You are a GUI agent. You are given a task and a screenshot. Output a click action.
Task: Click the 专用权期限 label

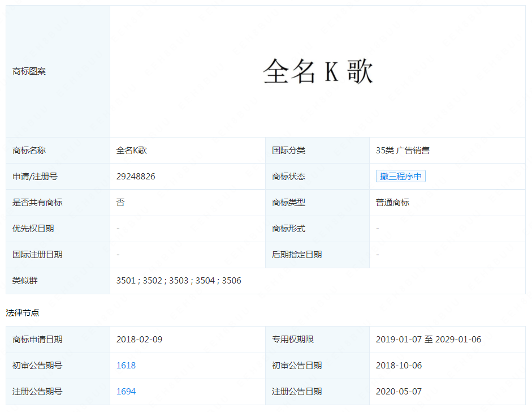click(x=293, y=340)
